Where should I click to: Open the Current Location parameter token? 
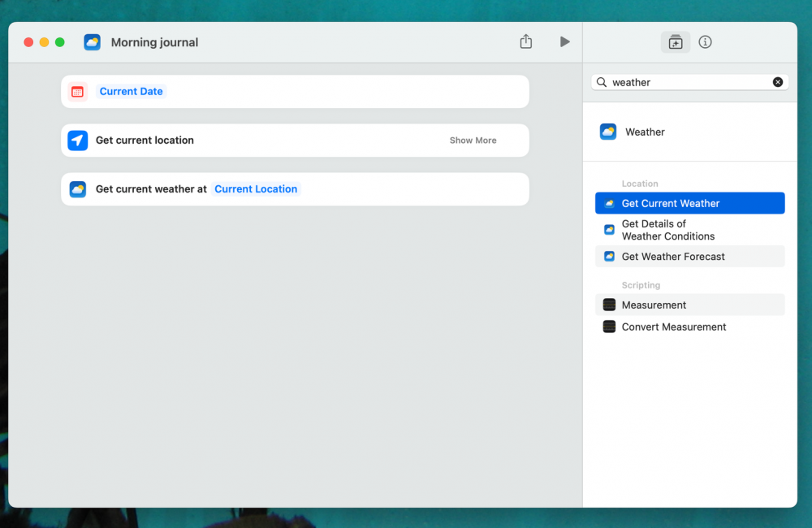(x=256, y=189)
